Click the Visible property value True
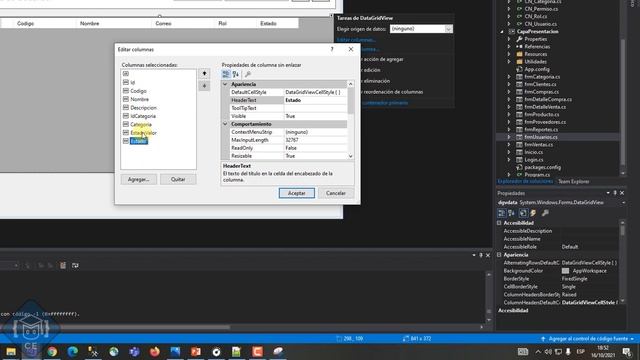This screenshot has width=640, height=360. [x=316, y=116]
